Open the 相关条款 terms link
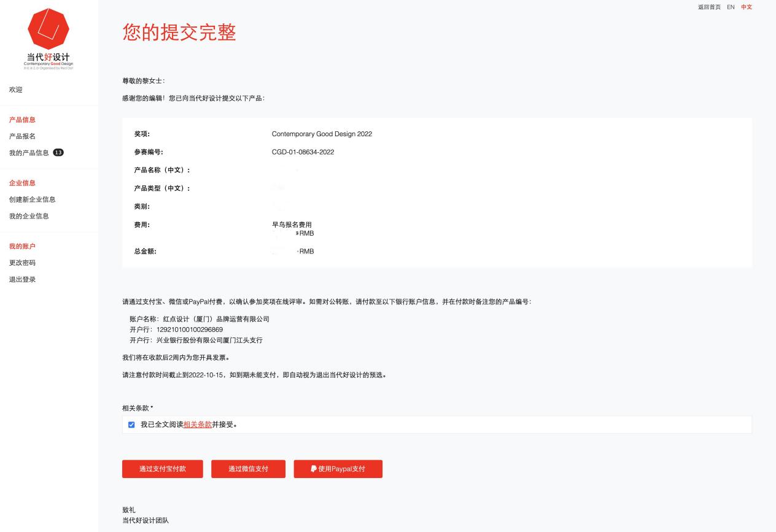Viewport: 776px width, 532px height. point(198,425)
